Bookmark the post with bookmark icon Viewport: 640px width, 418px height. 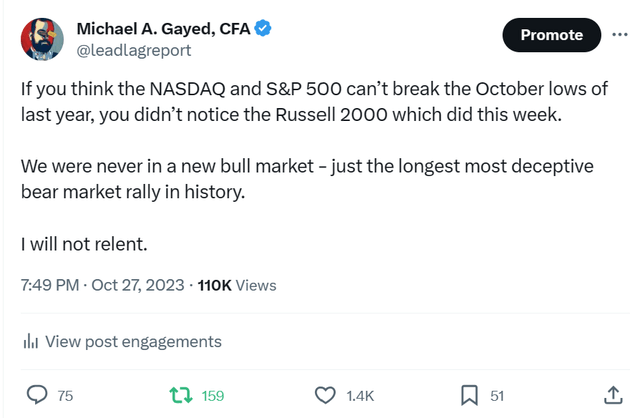click(468, 396)
